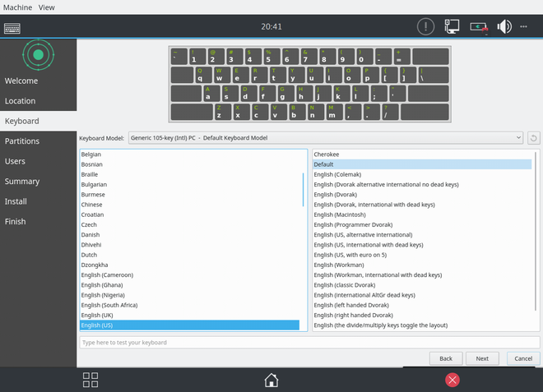Click the Next button
This screenshot has width=543, height=392.
(481, 358)
